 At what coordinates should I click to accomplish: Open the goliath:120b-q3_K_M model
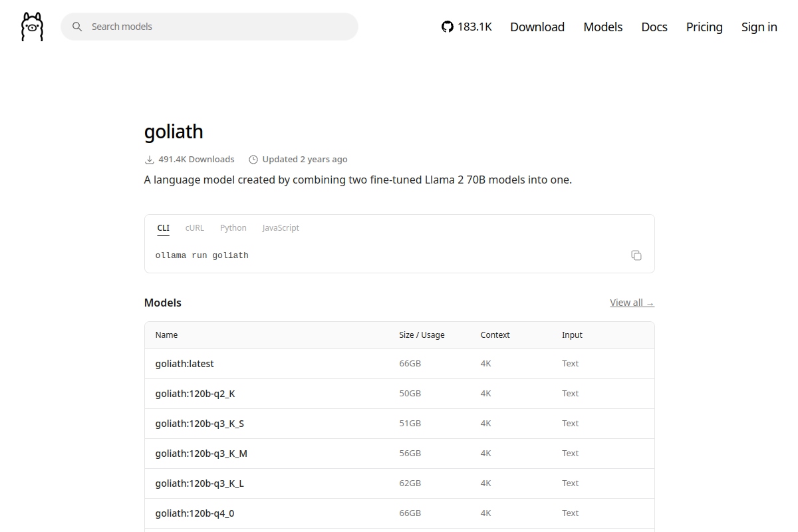pyautogui.click(x=201, y=454)
